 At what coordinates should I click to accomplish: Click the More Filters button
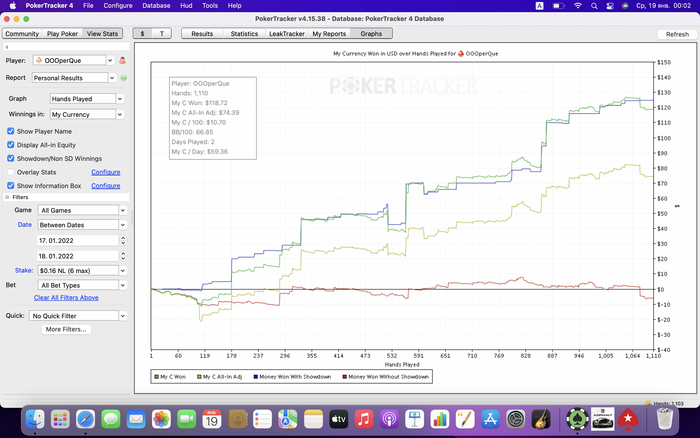[x=66, y=329]
